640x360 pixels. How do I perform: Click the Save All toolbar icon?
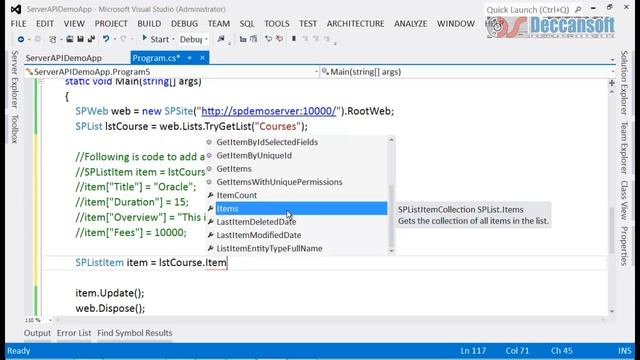point(91,39)
